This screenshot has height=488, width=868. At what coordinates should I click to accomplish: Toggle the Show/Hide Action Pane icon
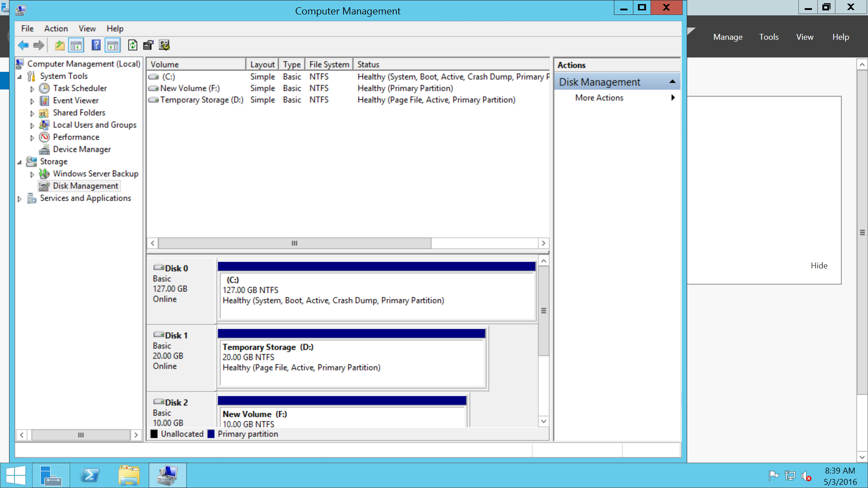(x=113, y=45)
